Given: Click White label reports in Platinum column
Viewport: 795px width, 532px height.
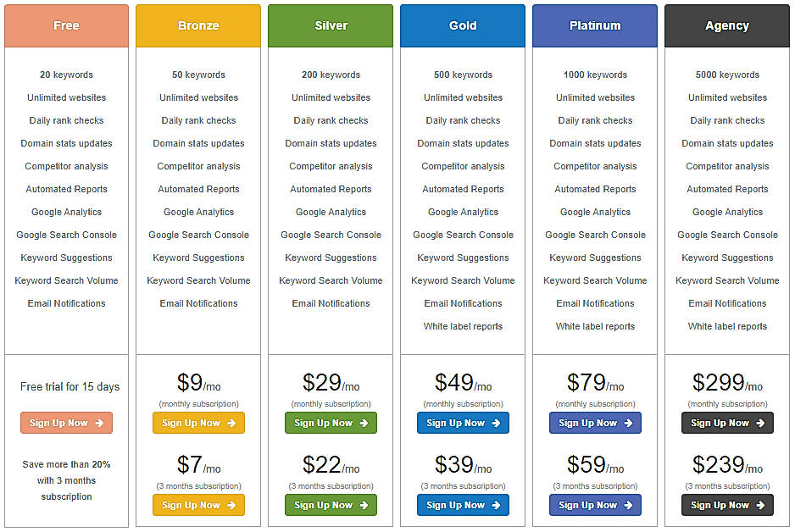Looking at the screenshot, I should [595, 326].
